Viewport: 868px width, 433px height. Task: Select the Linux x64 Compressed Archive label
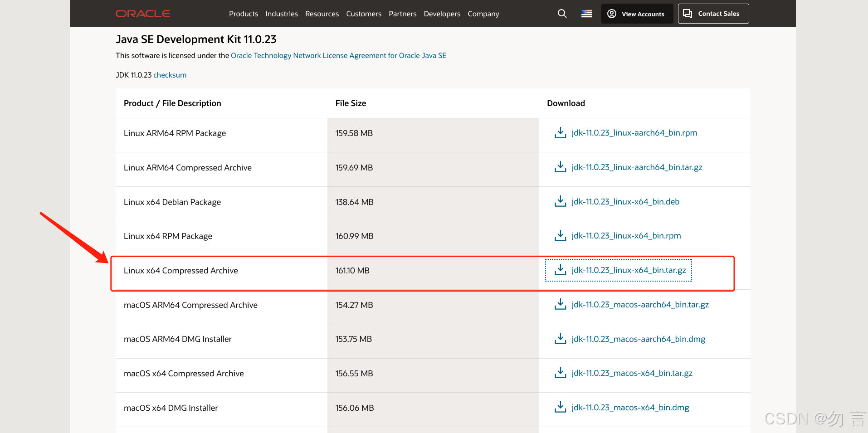coord(181,271)
